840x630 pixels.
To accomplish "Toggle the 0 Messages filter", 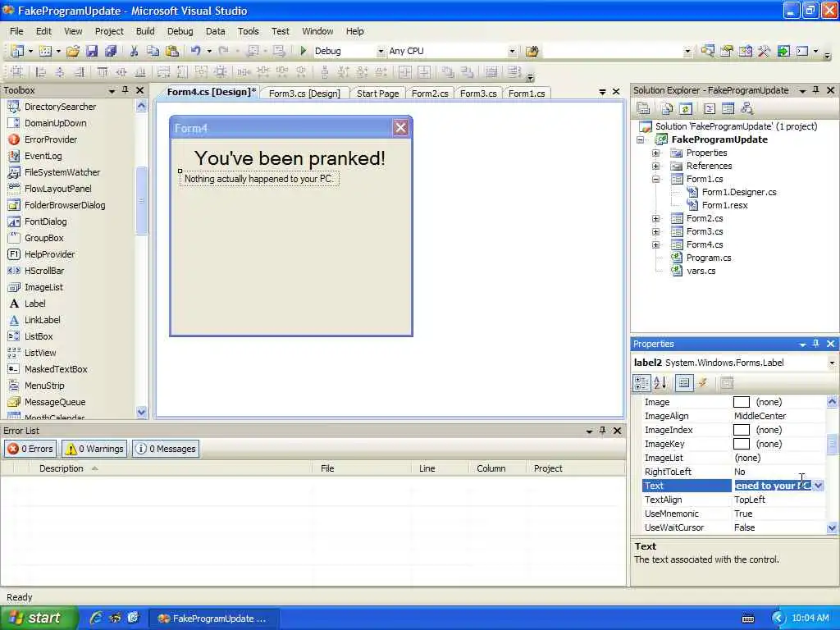I will pos(166,449).
